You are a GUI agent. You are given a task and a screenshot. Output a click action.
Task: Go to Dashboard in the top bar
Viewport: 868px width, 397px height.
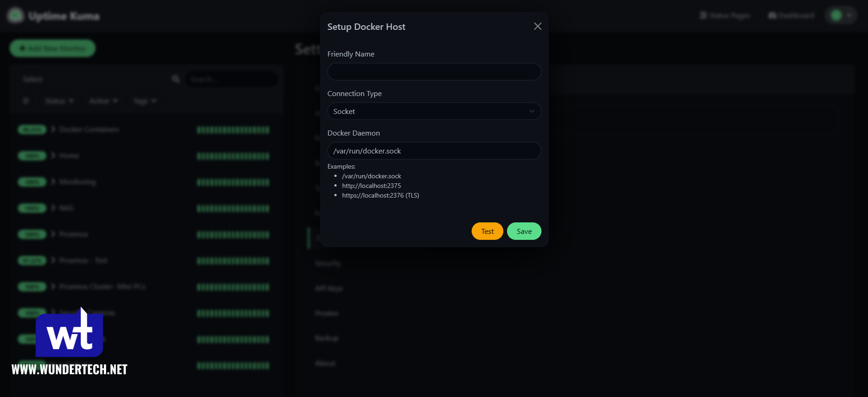(x=791, y=16)
